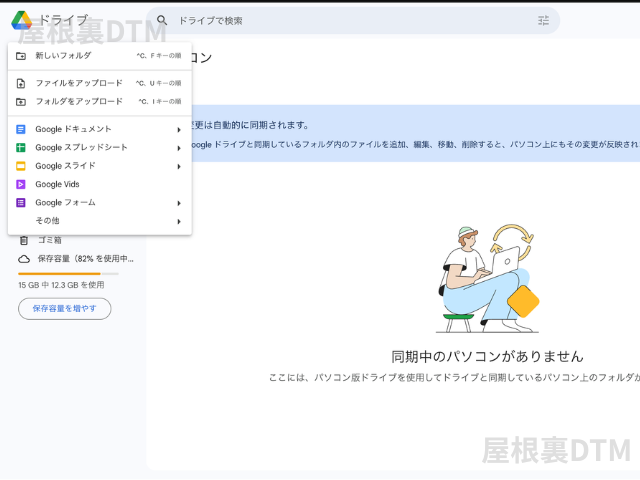Click the Google Sheets icon
Image resolution: width=640 pixels, height=480 pixels.
pos(21,148)
